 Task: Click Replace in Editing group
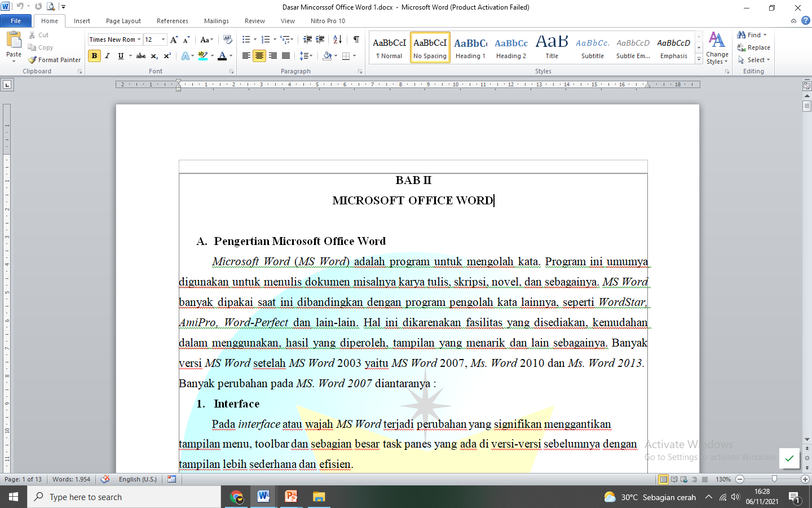click(754, 47)
